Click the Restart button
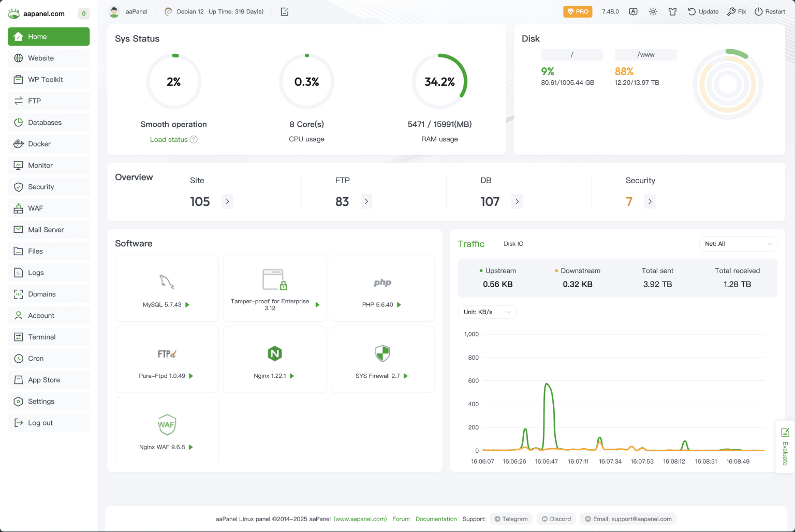 pyautogui.click(x=770, y=11)
